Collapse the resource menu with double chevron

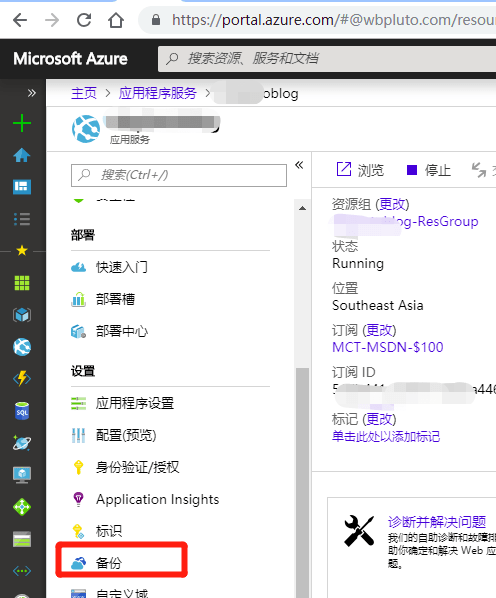pyautogui.click(x=299, y=165)
